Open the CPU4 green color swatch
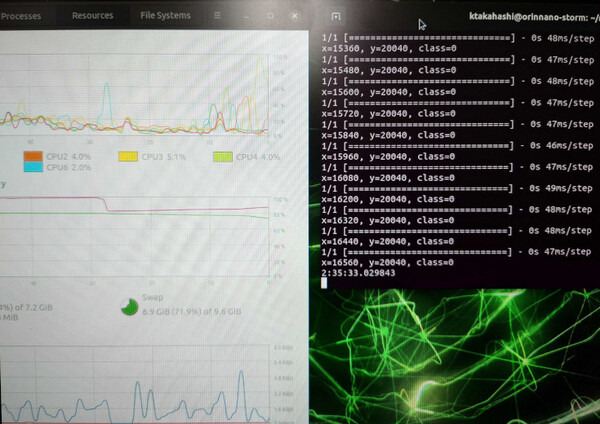Viewport: 600px width, 424px height. [x=222, y=156]
